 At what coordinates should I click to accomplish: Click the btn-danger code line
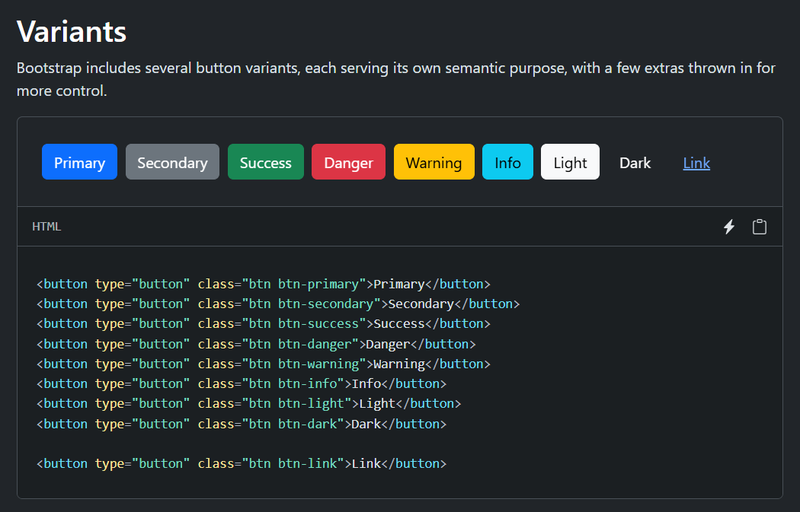pyautogui.click(x=256, y=344)
